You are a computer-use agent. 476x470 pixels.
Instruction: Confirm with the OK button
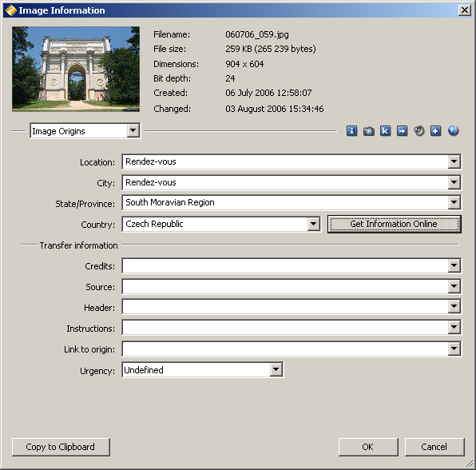pos(368,447)
